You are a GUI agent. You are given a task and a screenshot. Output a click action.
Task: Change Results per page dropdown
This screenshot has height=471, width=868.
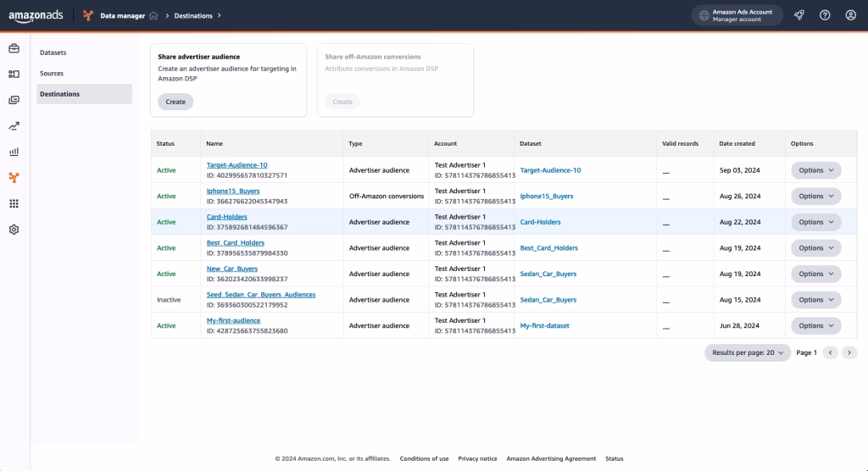(748, 352)
